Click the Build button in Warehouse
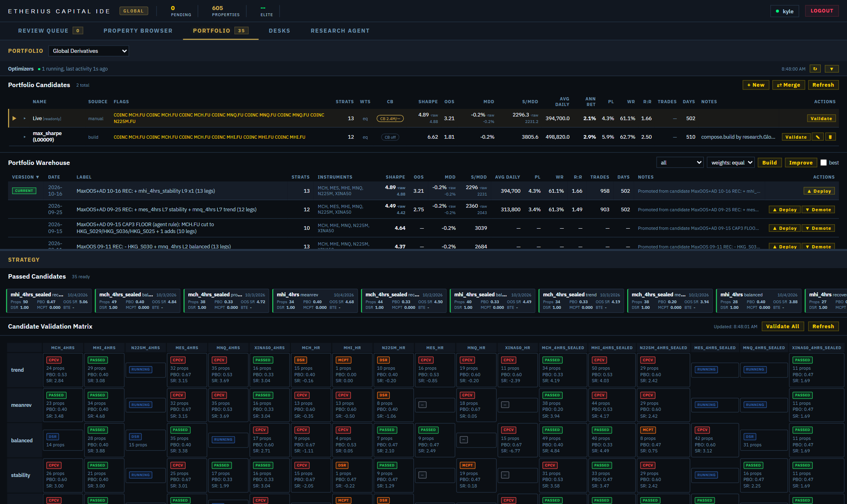The width and height of the screenshot is (847, 504). 770,162
